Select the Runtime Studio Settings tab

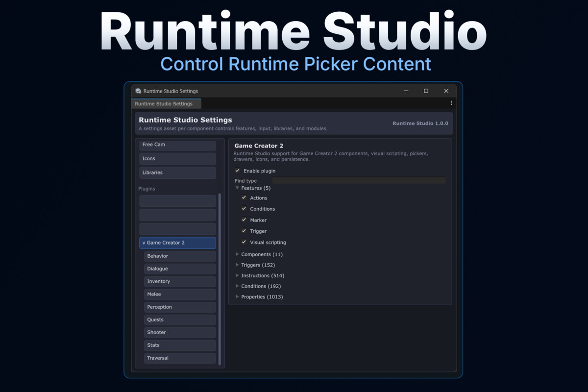click(166, 104)
